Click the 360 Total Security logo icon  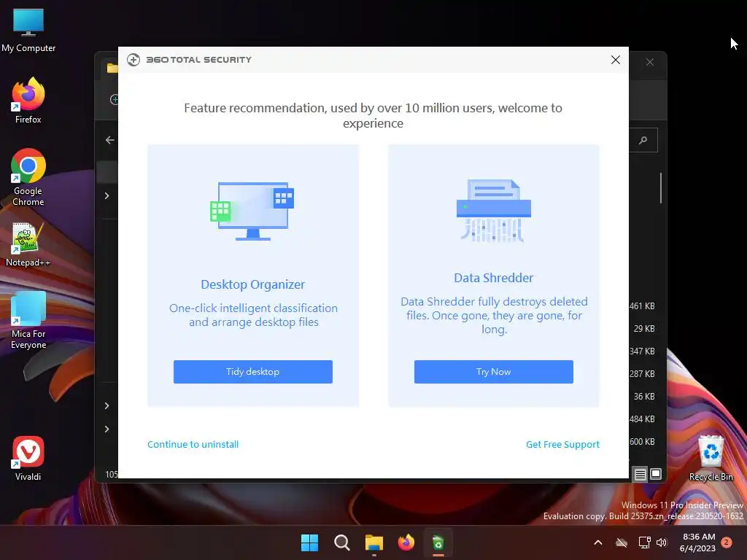tap(133, 60)
